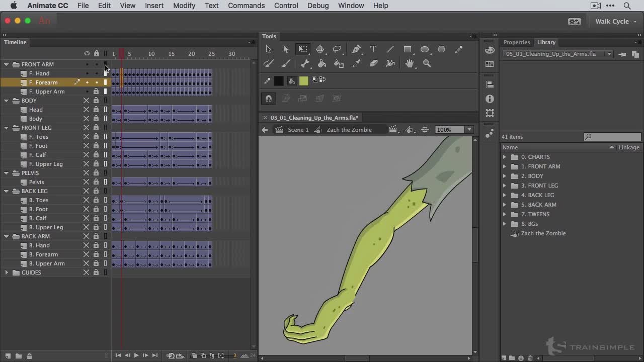Expand the 0. CHARTS library folder
The image size is (644, 362).
point(505,157)
